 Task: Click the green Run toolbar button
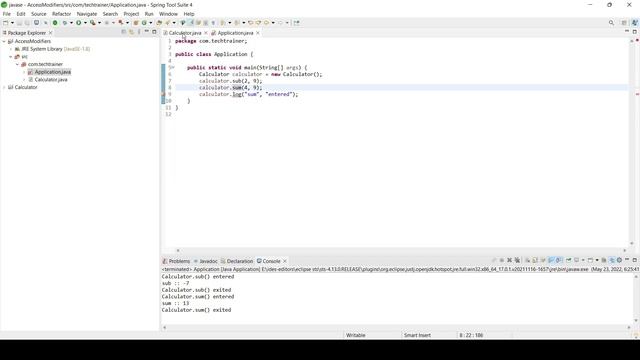[x=78, y=22]
